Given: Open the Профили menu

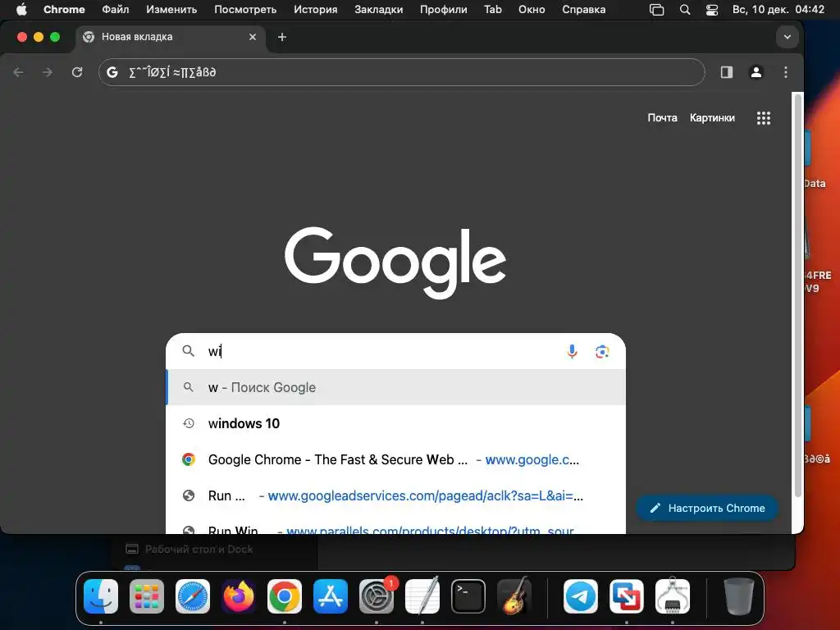Looking at the screenshot, I should (x=443, y=9).
